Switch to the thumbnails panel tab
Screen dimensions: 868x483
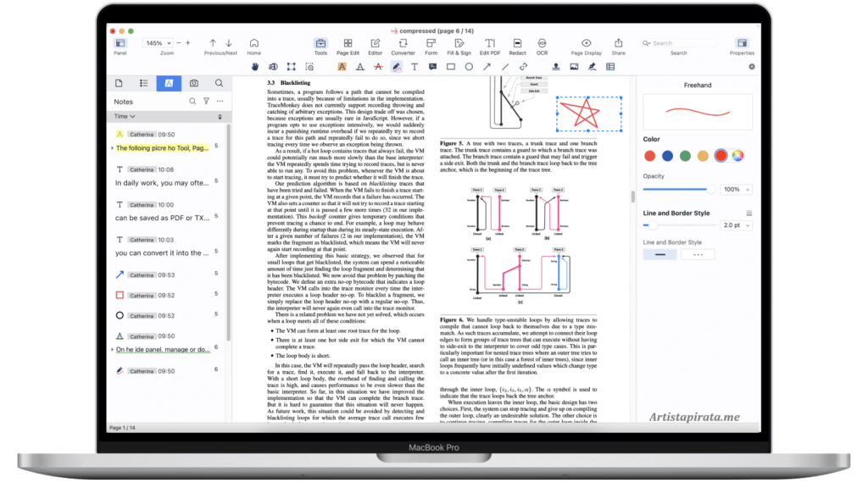point(119,83)
